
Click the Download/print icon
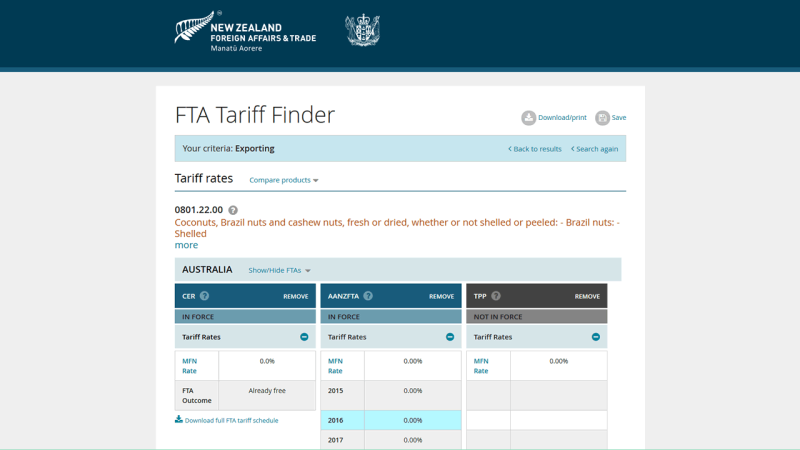point(529,118)
